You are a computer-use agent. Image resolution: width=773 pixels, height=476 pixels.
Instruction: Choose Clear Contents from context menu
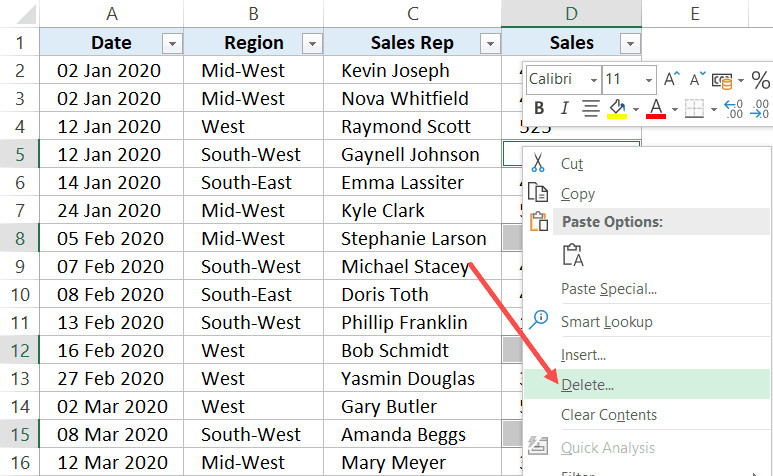point(609,415)
